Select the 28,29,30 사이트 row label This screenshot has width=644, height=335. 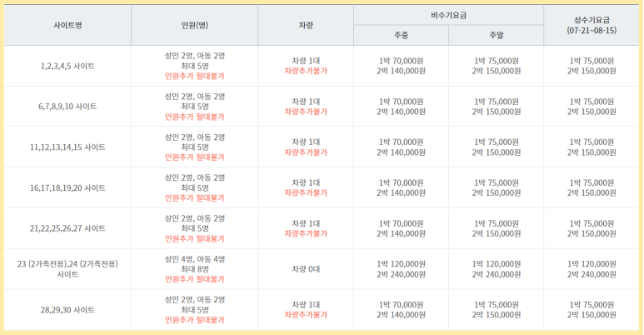point(67,309)
